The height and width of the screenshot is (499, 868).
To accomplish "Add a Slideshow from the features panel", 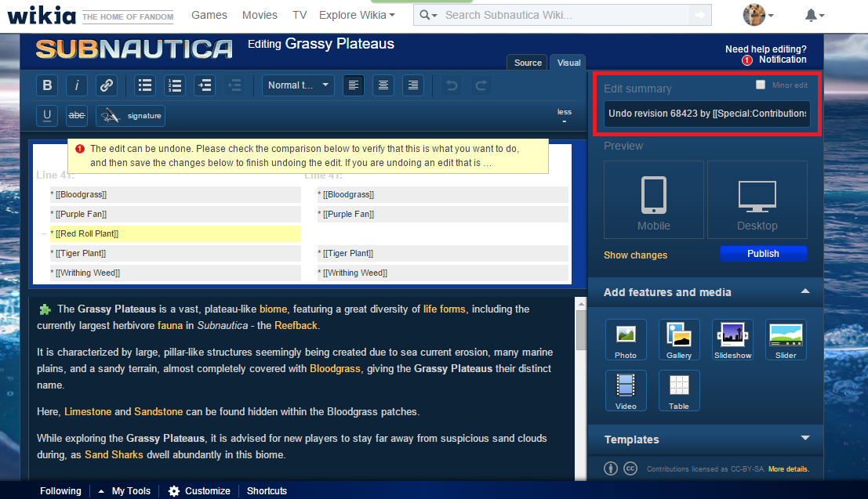I will pyautogui.click(x=732, y=340).
